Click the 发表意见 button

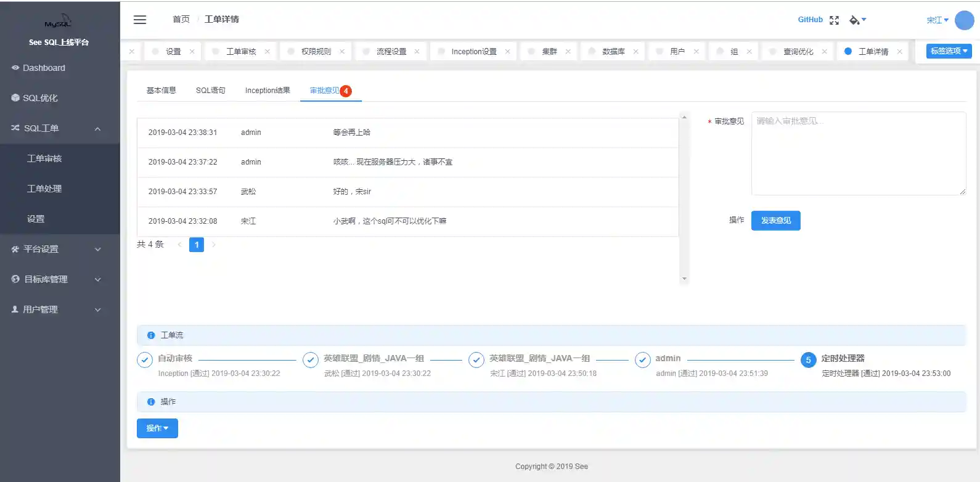click(x=775, y=221)
